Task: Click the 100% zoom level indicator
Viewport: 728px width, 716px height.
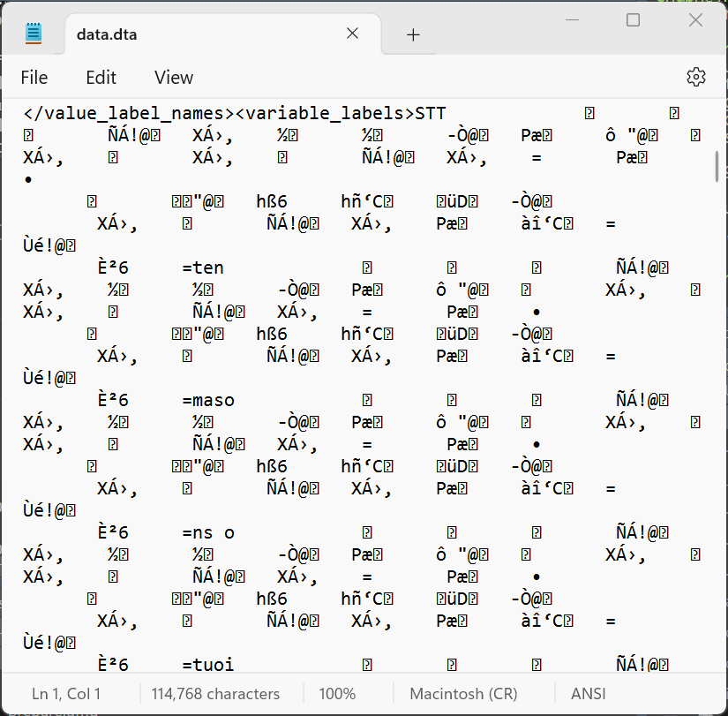Action: click(337, 694)
